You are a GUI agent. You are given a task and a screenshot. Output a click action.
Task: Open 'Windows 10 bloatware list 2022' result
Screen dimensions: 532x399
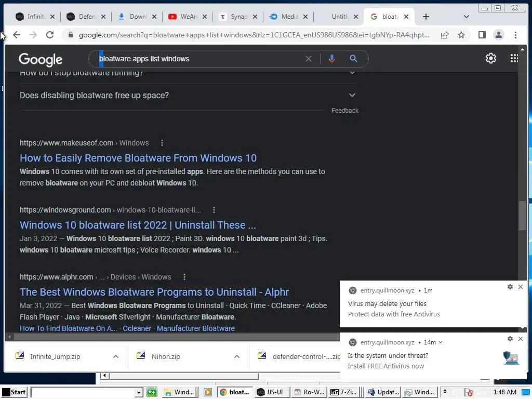[138, 225]
